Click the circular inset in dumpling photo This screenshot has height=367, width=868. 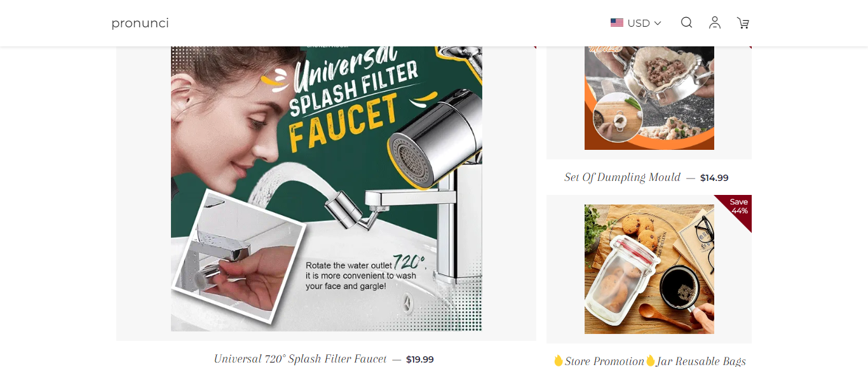[618, 118]
